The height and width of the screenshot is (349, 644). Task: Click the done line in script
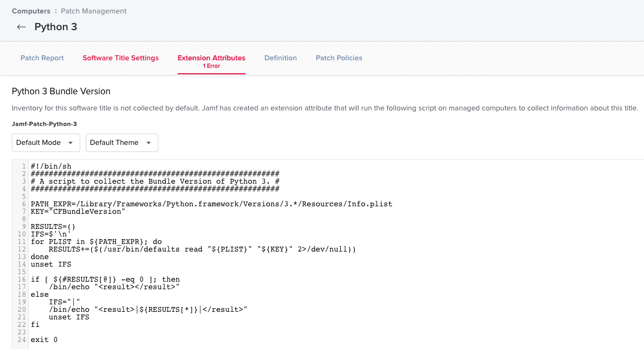point(39,256)
